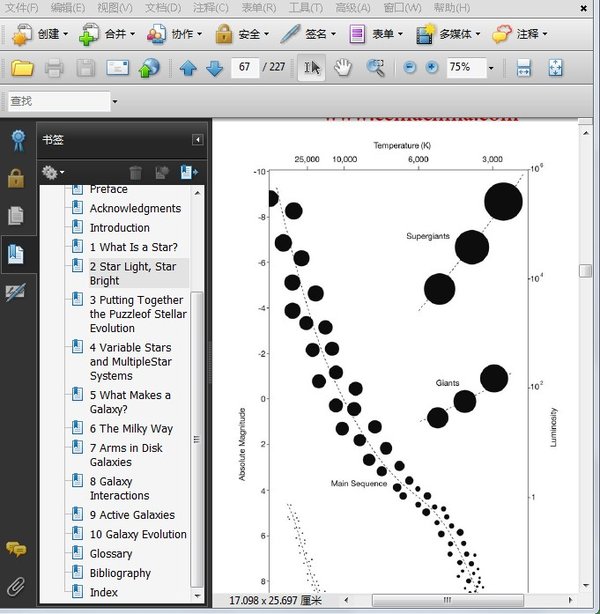This screenshot has height=614, width=600.
Task: Open the Multimedia (多媒体) dropdown
Action: 448,34
